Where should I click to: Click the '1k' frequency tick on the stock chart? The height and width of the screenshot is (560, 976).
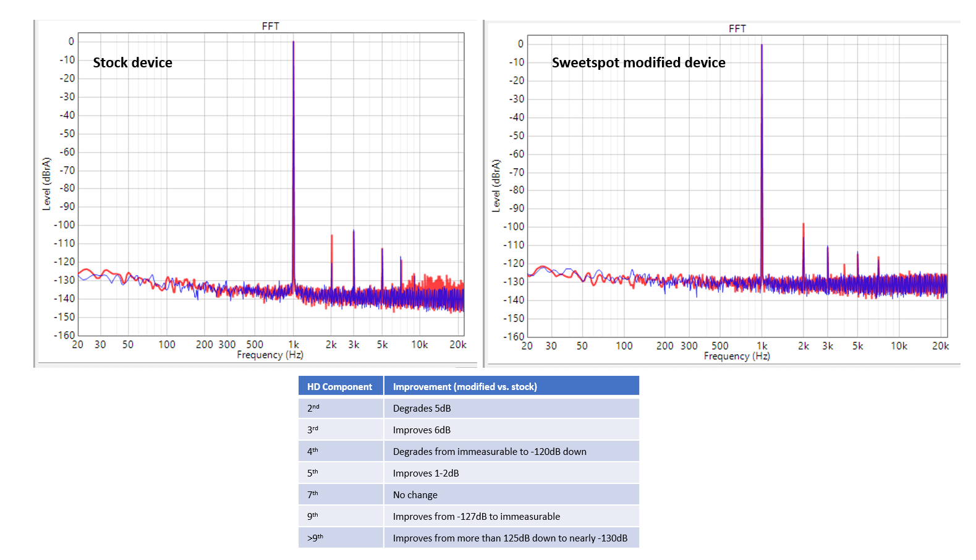pyautogui.click(x=294, y=344)
